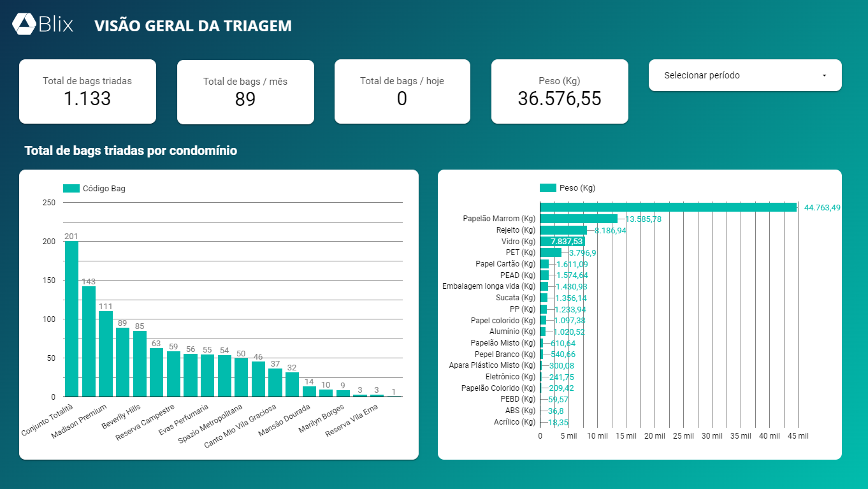The image size is (868, 489).
Task: Click the Apara Plástico Misto (Kg) label
Action: 492,365
